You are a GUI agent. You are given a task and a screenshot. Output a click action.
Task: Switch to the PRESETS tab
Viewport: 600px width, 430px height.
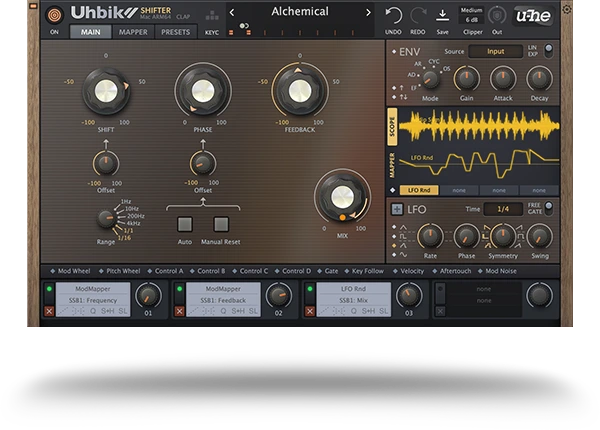coord(175,32)
